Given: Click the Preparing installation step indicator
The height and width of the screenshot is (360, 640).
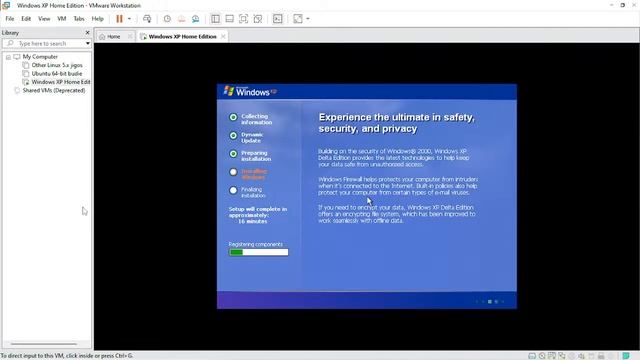Looking at the screenshot, I should [x=233, y=154].
